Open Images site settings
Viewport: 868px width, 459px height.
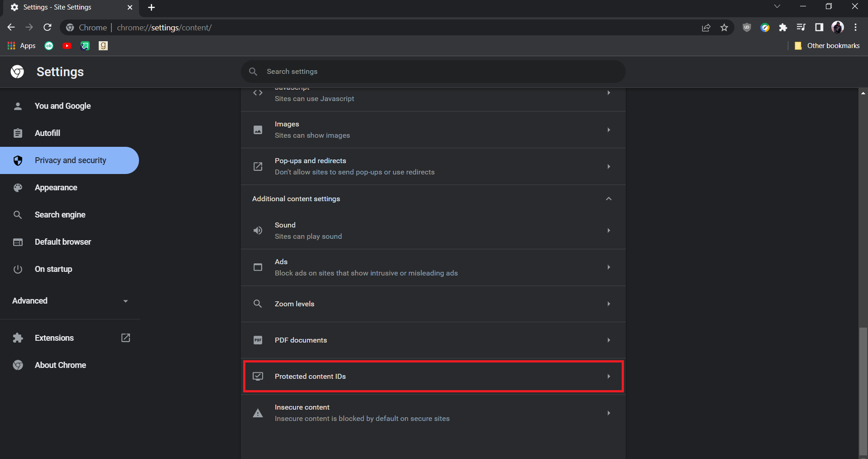(433, 130)
